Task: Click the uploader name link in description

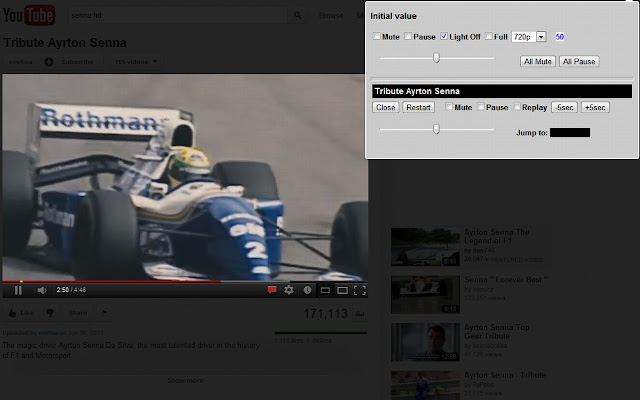Action: click(48, 333)
